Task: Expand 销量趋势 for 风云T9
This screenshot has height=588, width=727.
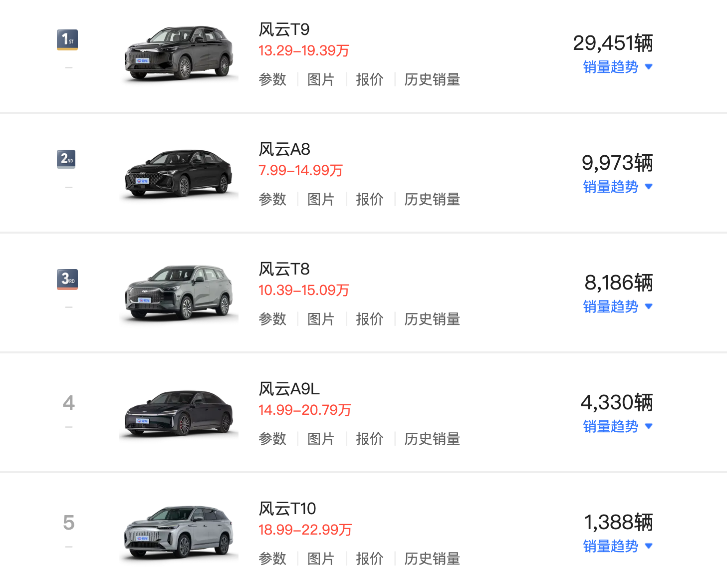Action: [618, 67]
